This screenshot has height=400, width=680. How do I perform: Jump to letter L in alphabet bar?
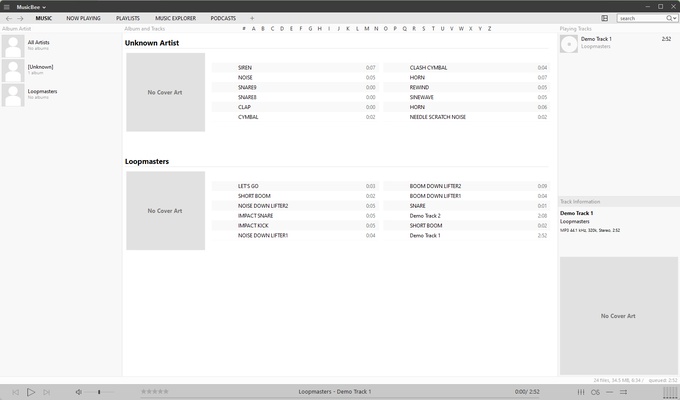357,29
